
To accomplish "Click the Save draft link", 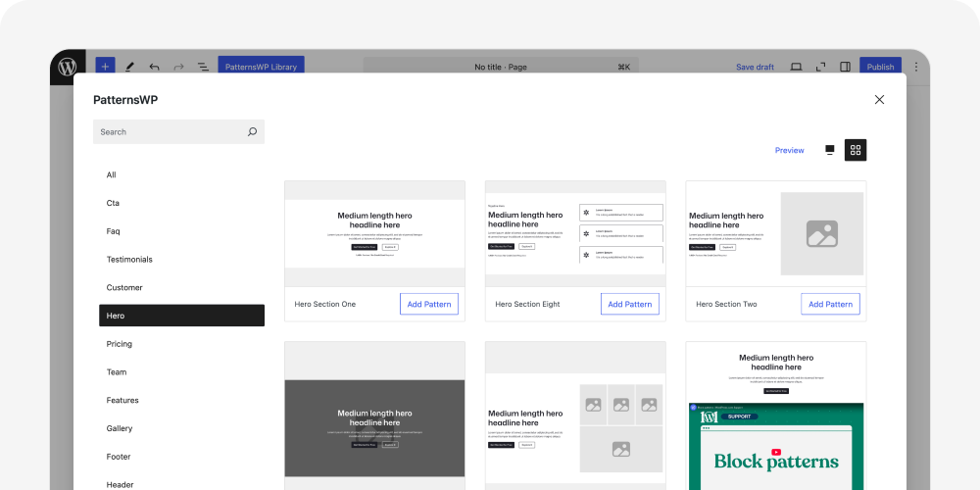I will pos(755,67).
